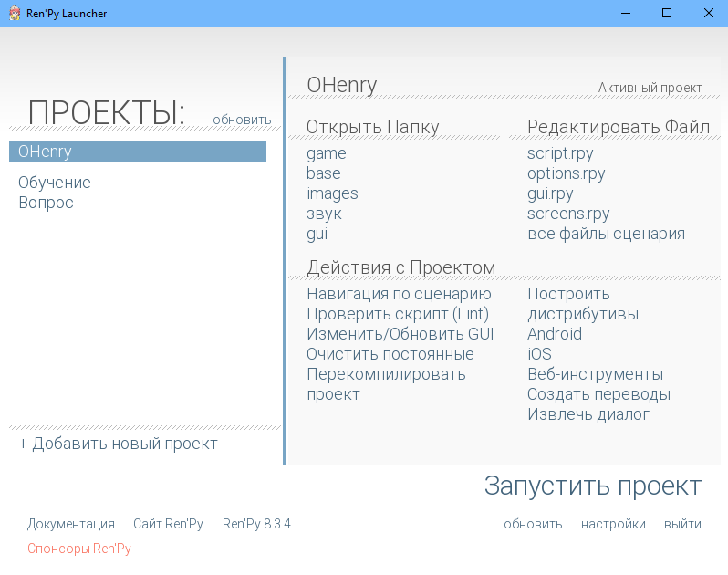This screenshot has height=575, width=728.
Task: Select the Вопрос project
Action: coord(46,203)
